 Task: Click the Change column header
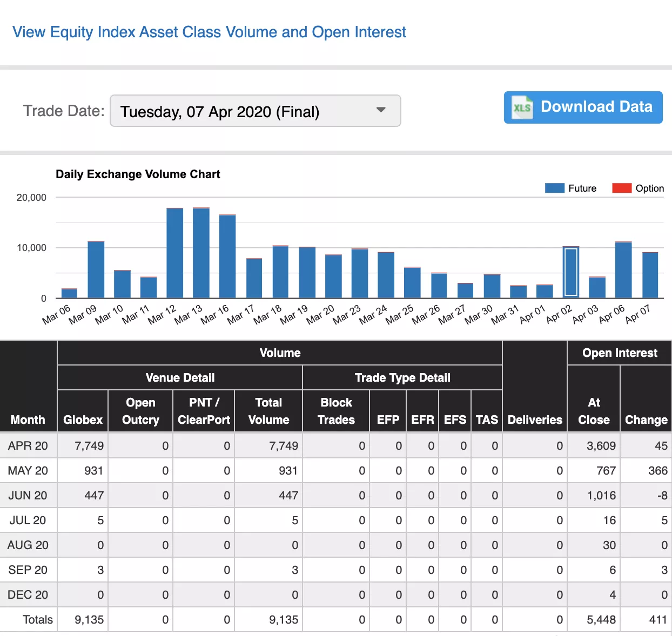click(646, 420)
